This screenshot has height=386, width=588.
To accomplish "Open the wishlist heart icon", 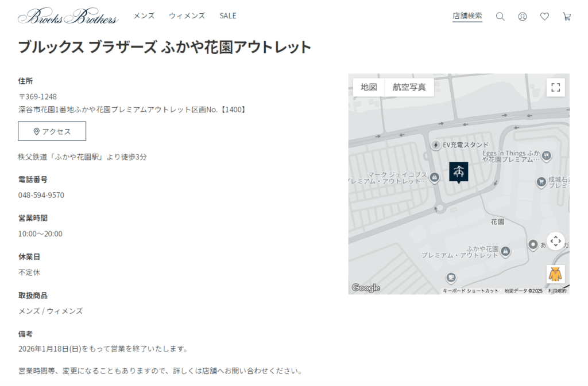I will (544, 17).
